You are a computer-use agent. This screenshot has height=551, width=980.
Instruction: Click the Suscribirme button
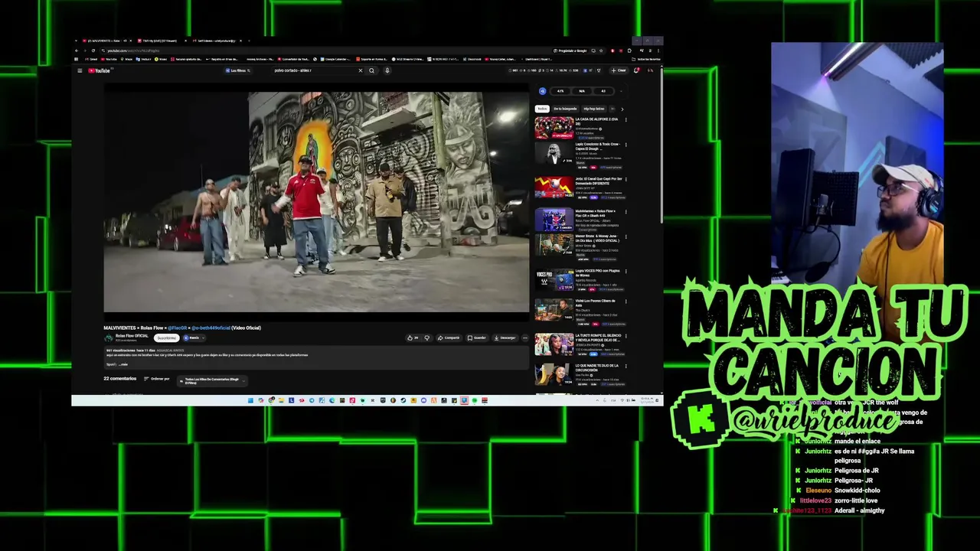pyautogui.click(x=167, y=337)
